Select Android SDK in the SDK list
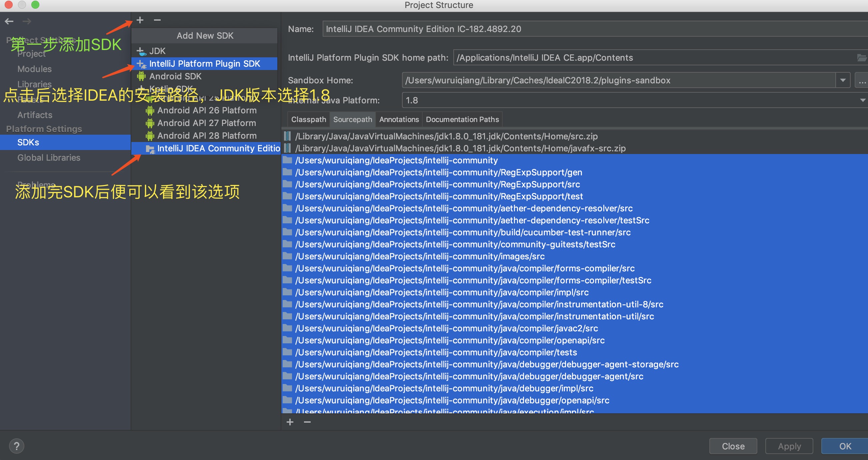The image size is (868, 460). (175, 76)
